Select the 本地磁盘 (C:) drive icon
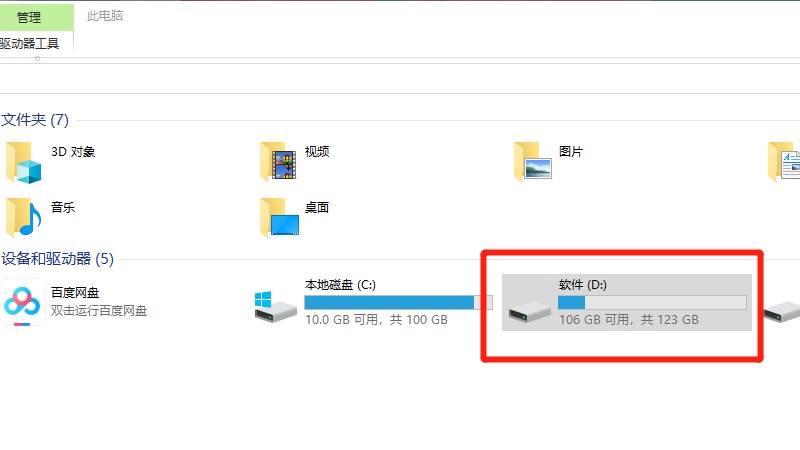 click(x=276, y=307)
